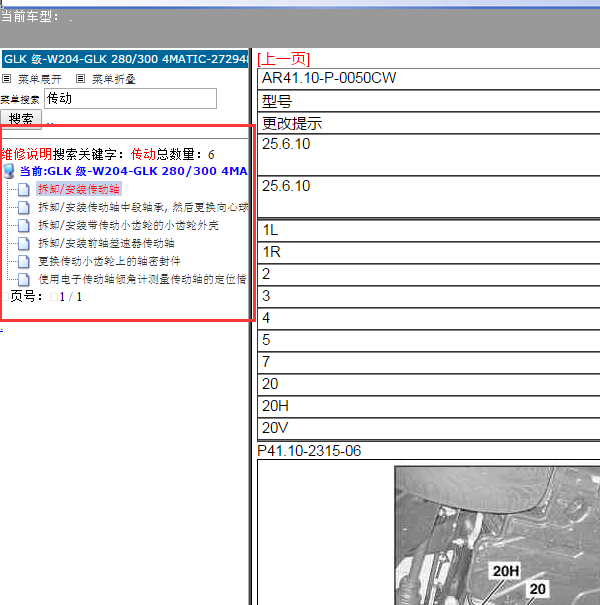
Task: Open 拆卸/安装传动轴中段轴承 entry
Action: pyautogui.click(x=143, y=207)
